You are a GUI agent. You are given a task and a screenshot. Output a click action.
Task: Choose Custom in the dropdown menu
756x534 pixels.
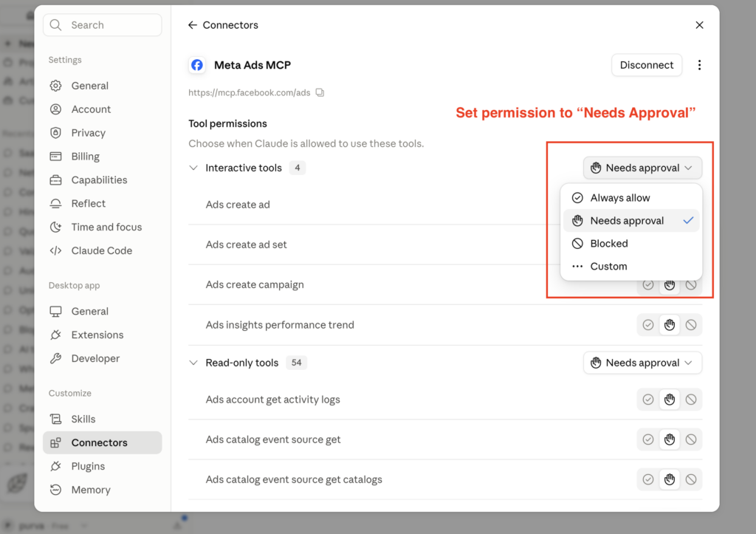(x=631, y=267)
